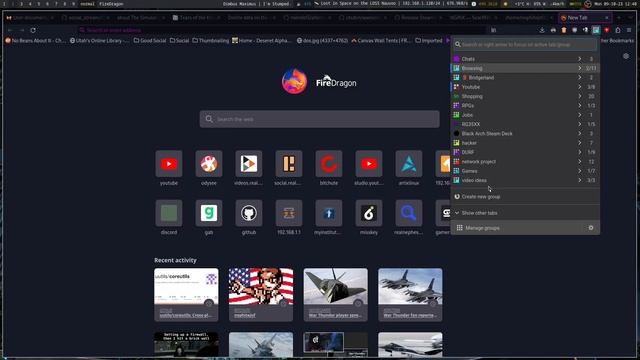Go back to previous page

click(10, 30)
